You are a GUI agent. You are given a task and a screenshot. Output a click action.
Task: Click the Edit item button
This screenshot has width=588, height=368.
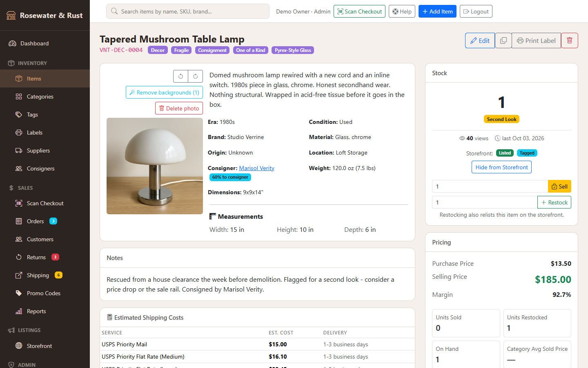click(x=480, y=40)
